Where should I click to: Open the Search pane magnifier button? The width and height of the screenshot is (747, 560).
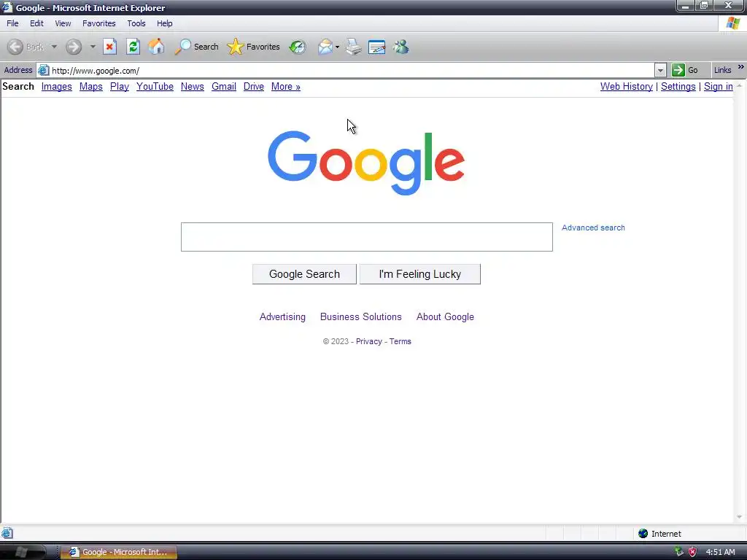196,47
